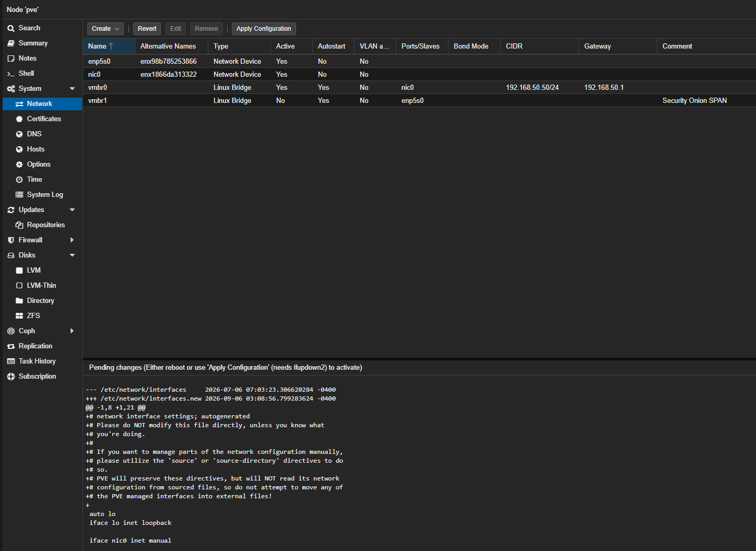
Task: Click the Remove button
Action: (x=206, y=29)
